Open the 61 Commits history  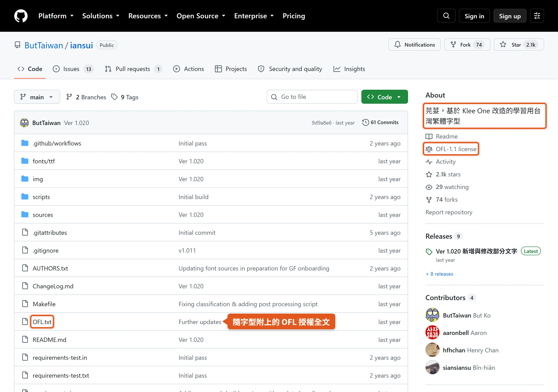click(x=380, y=122)
